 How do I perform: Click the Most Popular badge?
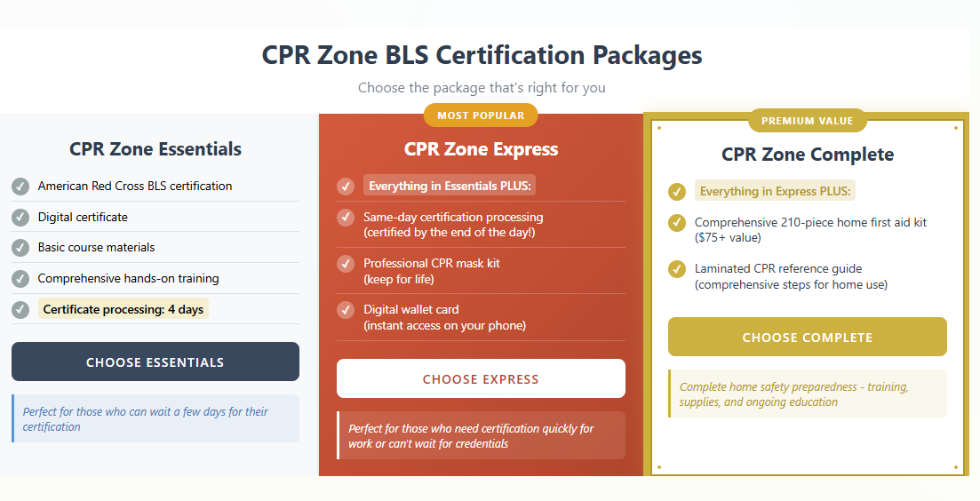481,115
